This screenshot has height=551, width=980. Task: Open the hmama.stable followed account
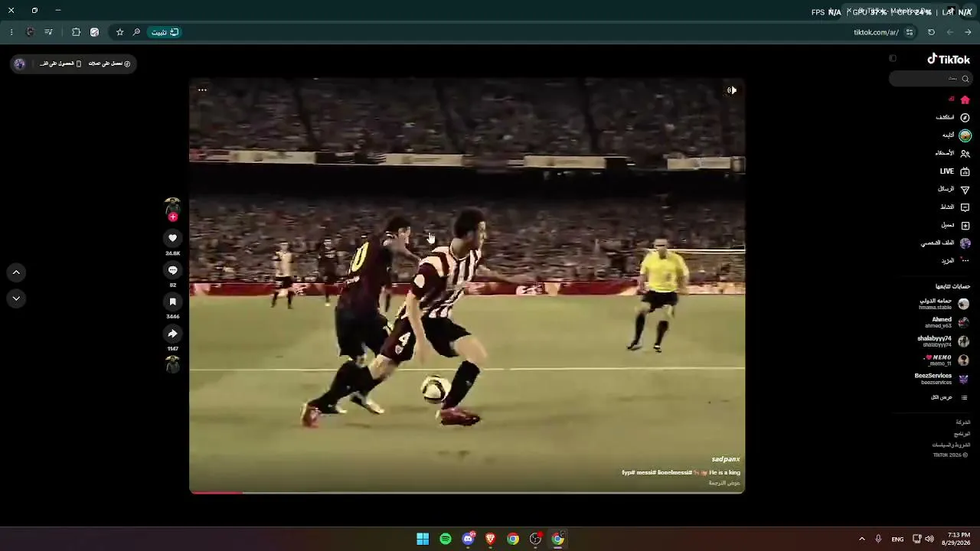tap(944, 304)
